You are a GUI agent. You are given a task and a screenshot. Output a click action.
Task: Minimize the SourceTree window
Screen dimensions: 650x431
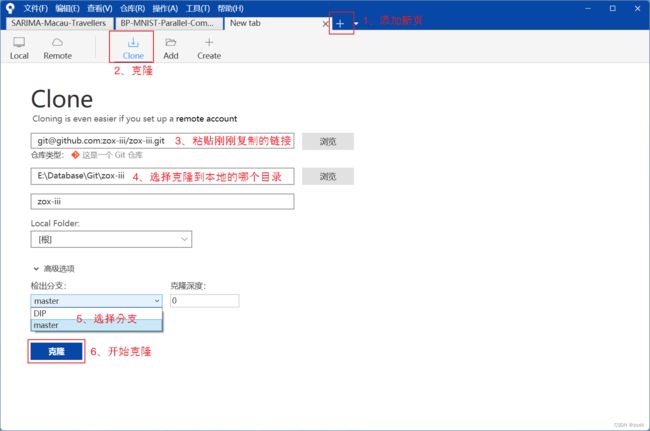(x=588, y=8)
